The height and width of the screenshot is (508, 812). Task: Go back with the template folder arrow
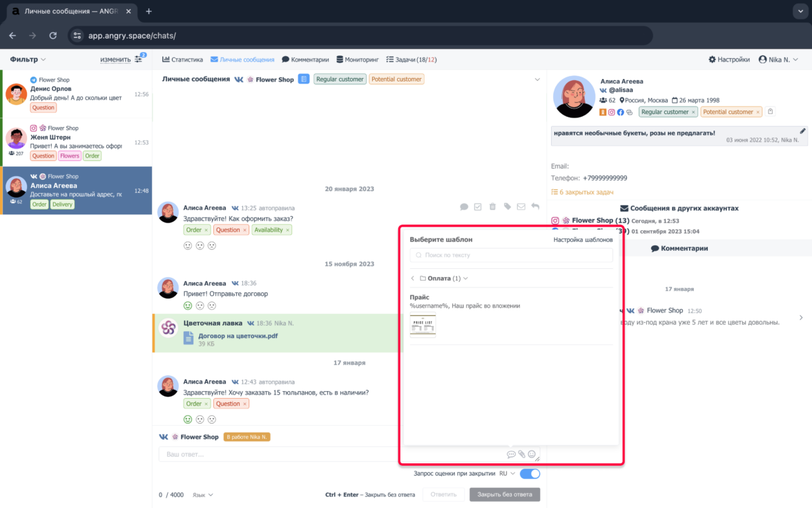413,279
